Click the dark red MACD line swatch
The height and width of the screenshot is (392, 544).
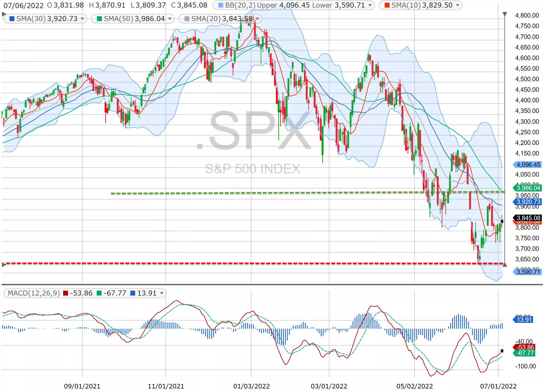(x=65, y=293)
